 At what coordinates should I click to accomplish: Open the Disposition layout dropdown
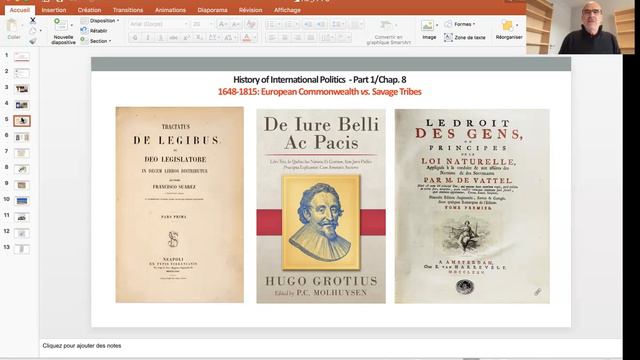pyautogui.click(x=100, y=20)
